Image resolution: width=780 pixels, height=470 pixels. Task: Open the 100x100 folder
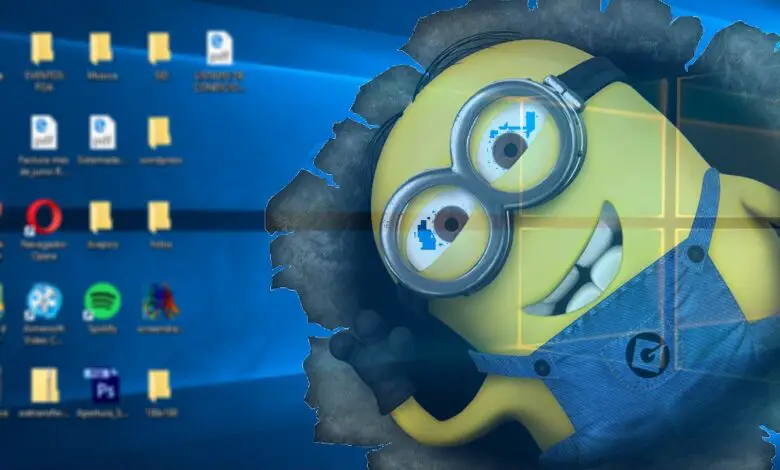click(x=160, y=385)
